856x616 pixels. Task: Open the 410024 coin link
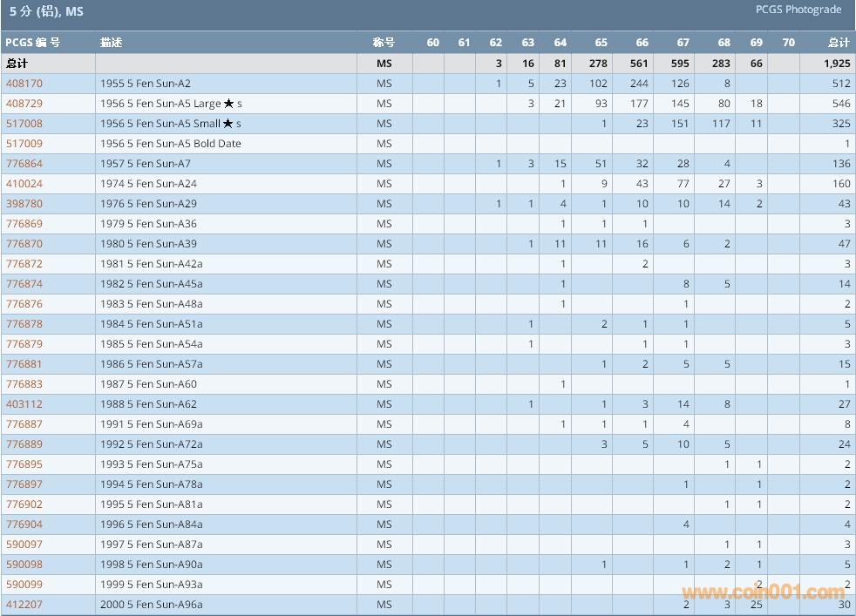coord(24,184)
